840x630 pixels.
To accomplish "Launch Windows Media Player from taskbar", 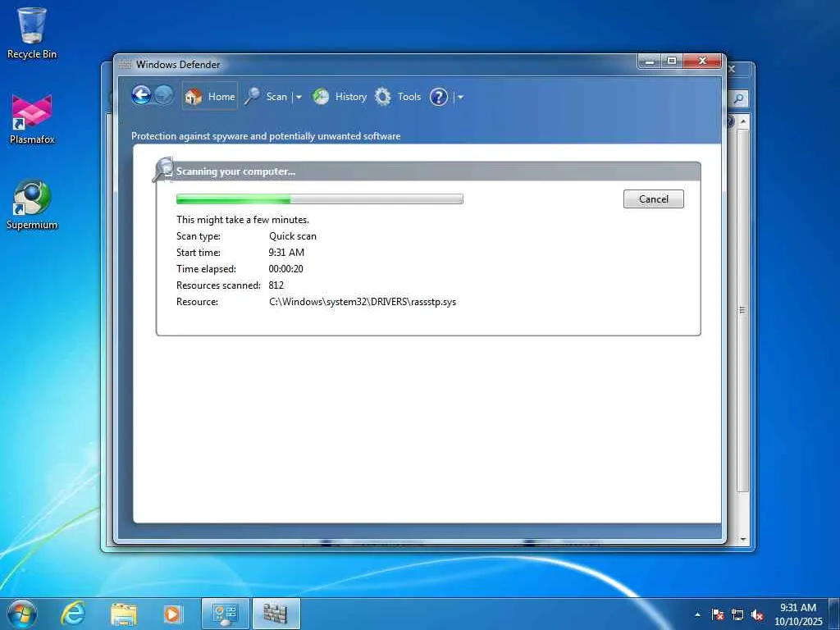I will pyautogui.click(x=172, y=614).
